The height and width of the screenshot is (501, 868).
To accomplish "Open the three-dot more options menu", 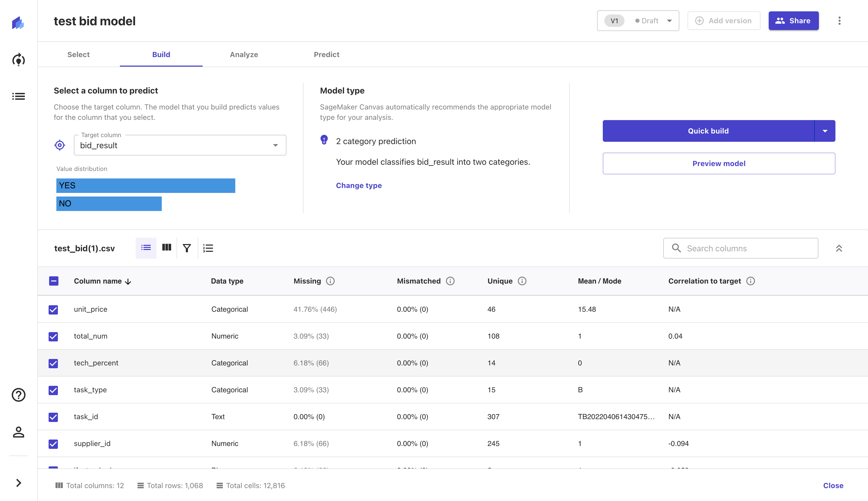I will [839, 21].
